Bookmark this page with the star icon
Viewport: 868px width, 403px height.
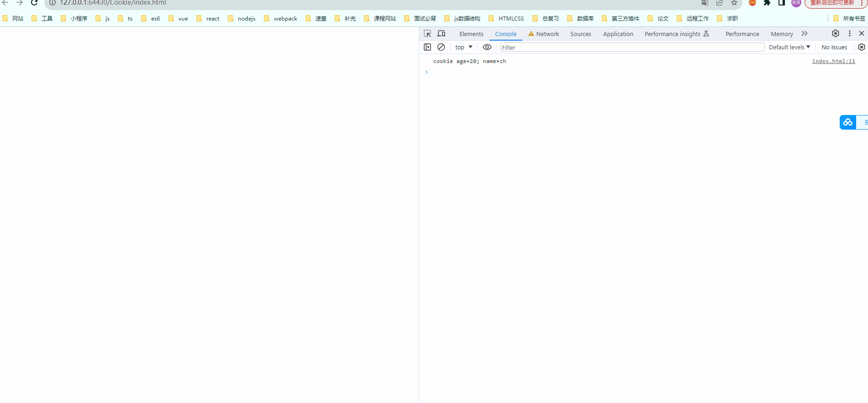point(734,3)
